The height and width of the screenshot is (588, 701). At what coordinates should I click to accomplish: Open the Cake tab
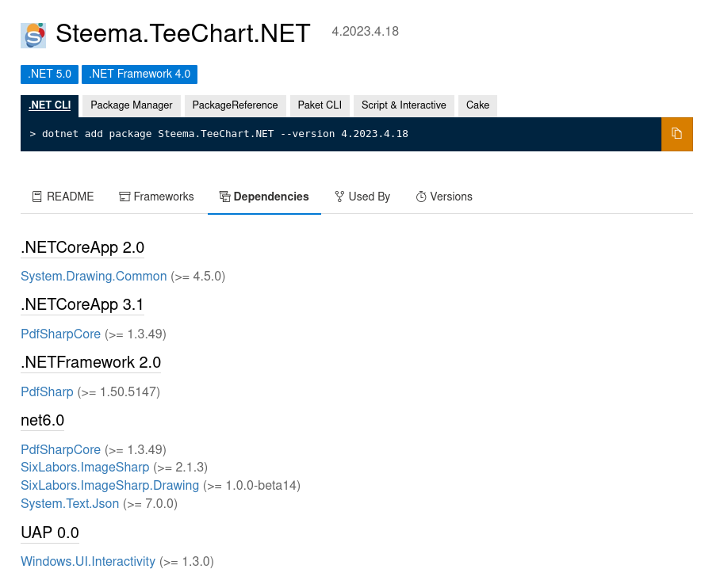477,105
